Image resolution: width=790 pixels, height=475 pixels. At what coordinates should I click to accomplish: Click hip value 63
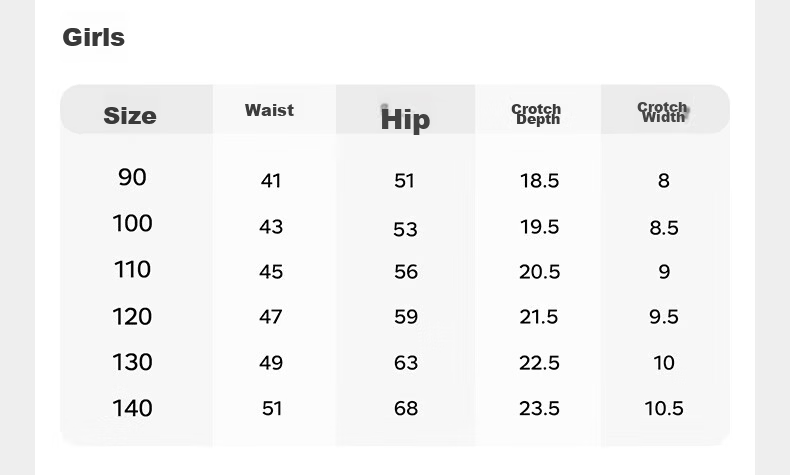(406, 363)
